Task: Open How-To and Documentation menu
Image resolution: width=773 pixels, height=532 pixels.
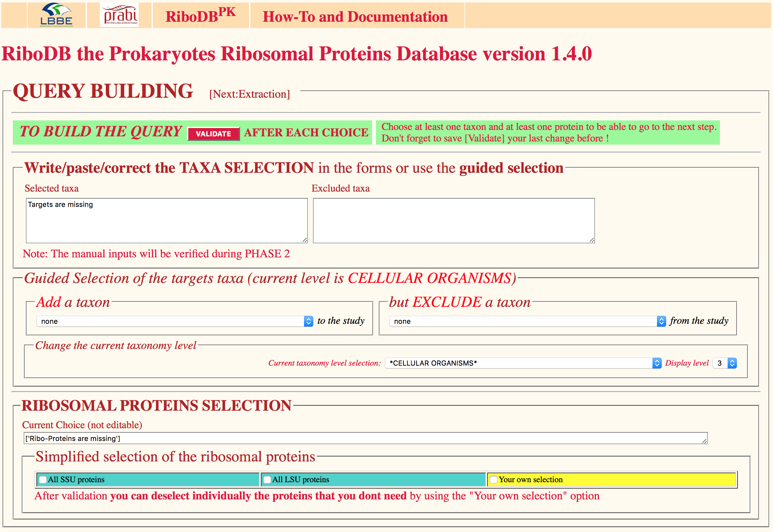Action: coord(355,17)
